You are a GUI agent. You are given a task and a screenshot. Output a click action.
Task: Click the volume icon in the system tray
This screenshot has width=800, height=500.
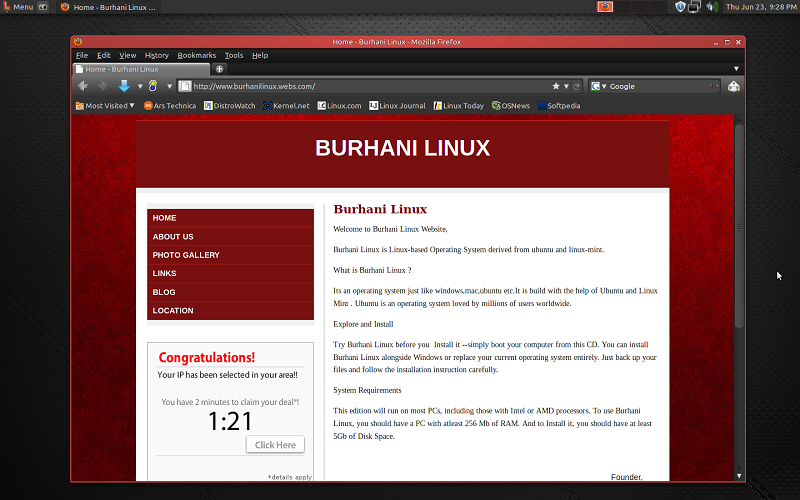tap(712, 7)
